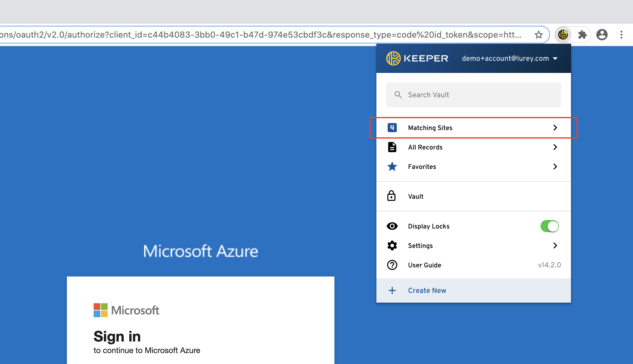Open the Favorites menu entry
This screenshot has width=633, height=364.
(x=474, y=167)
